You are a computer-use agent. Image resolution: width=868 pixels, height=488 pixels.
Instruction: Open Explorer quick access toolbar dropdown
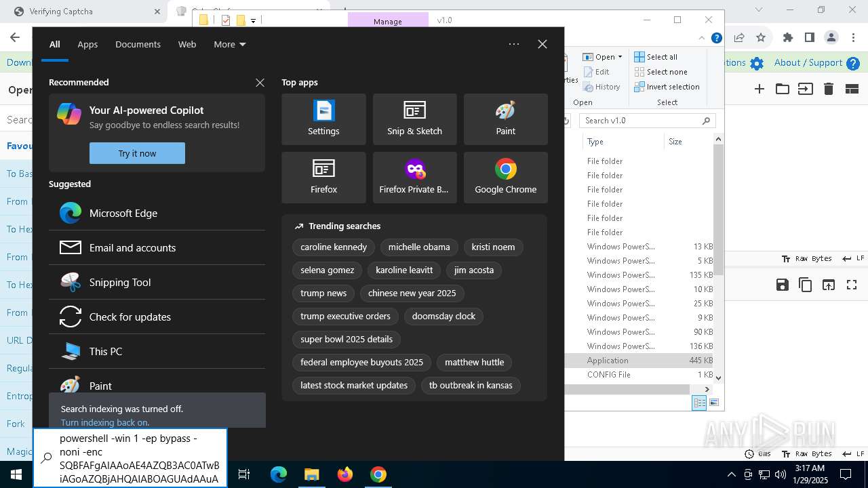click(253, 21)
